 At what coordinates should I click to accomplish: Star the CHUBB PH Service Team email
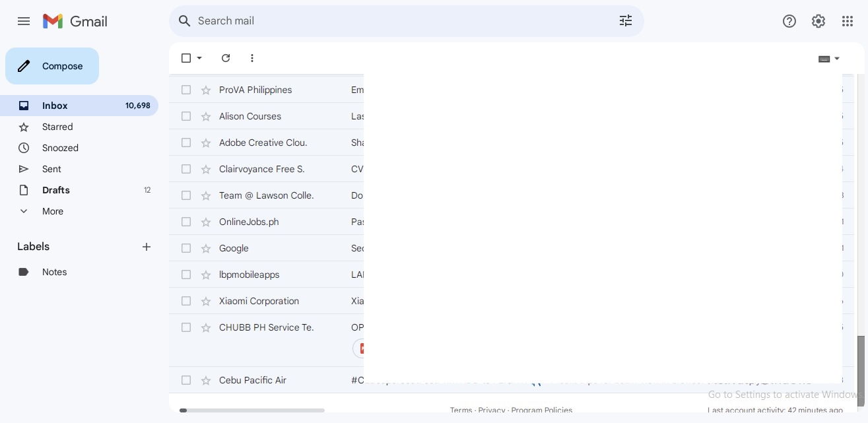206,327
